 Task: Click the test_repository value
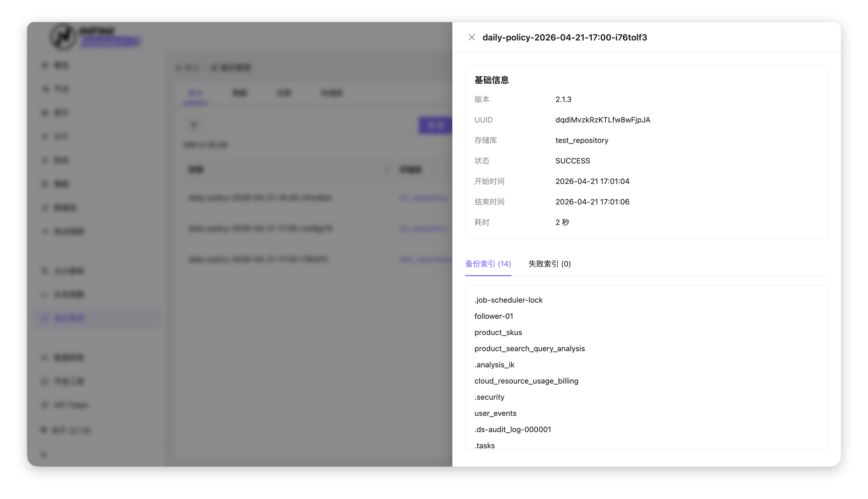click(582, 141)
